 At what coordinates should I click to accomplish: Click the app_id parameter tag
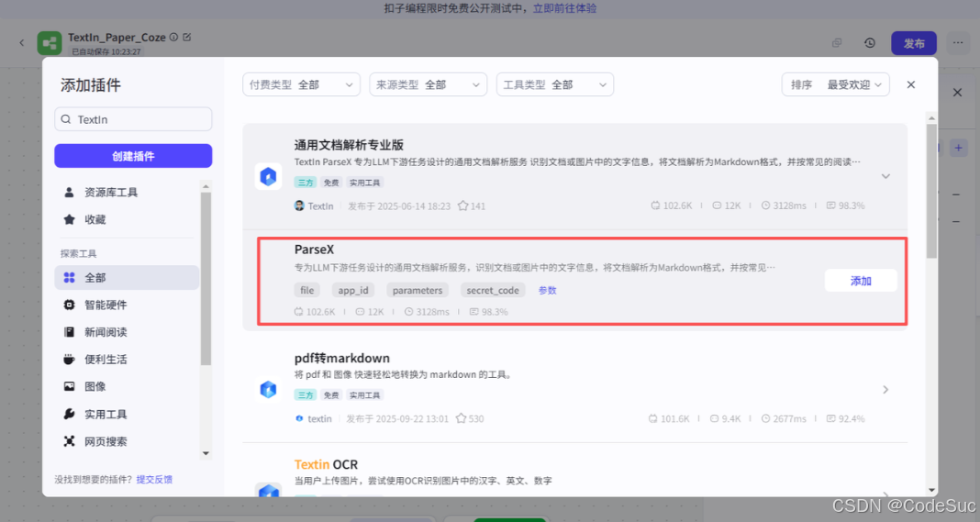click(353, 290)
